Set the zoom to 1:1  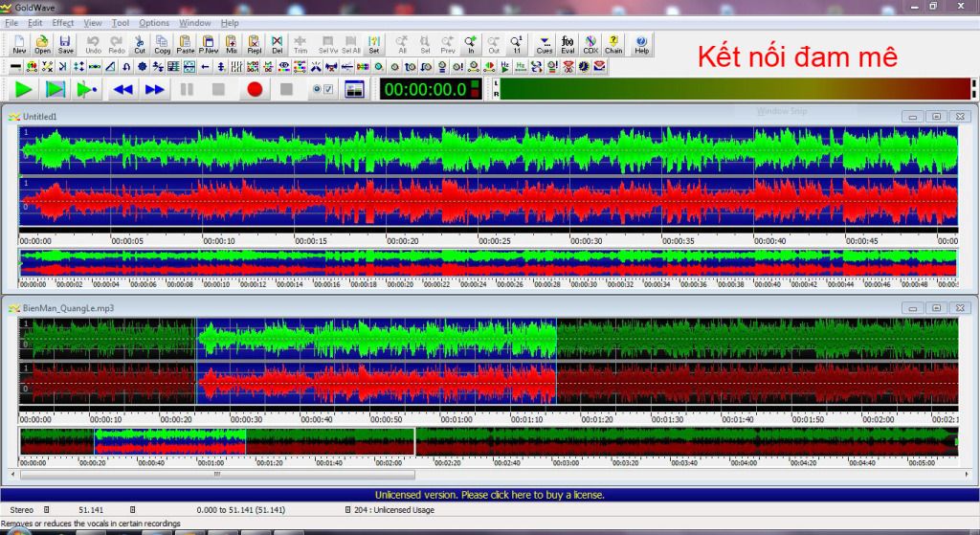tap(516, 44)
